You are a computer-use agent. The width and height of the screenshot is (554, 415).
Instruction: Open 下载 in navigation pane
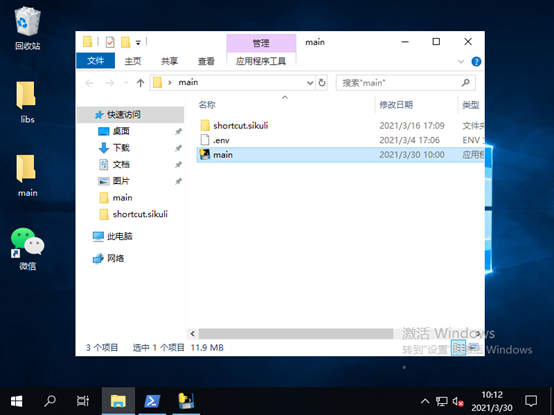[x=121, y=148]
